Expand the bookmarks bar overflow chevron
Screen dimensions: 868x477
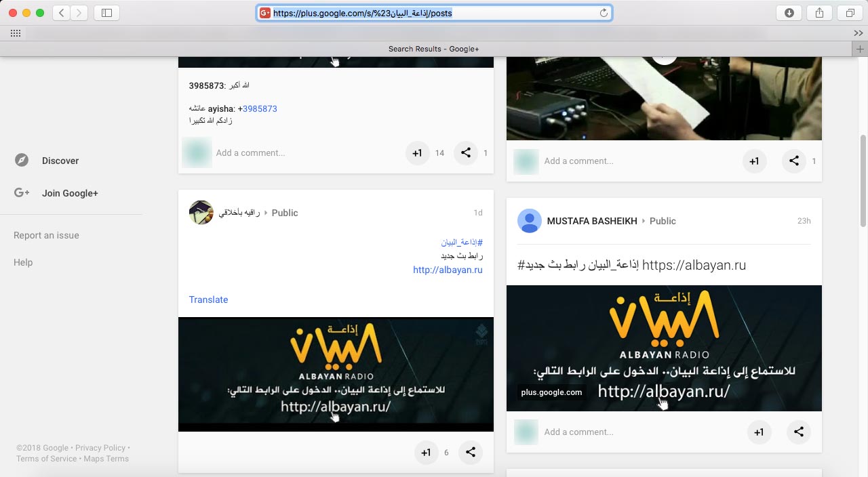858,33
